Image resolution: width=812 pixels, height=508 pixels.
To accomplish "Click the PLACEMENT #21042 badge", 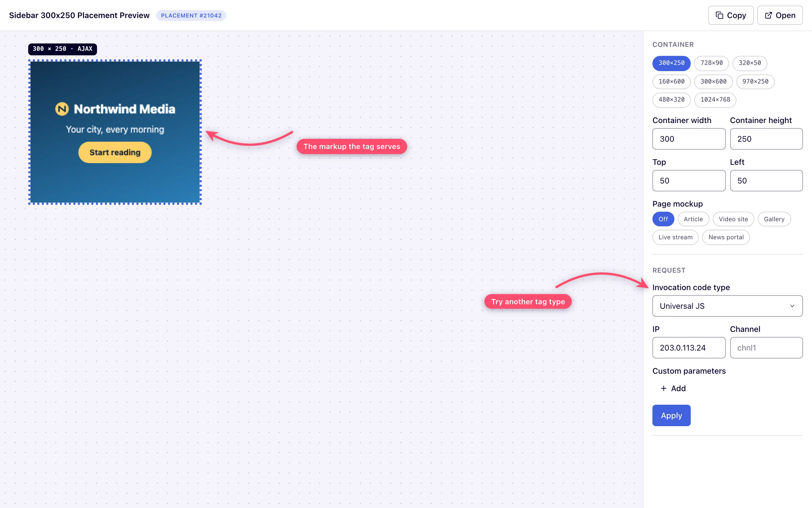I will click(191, 16).
